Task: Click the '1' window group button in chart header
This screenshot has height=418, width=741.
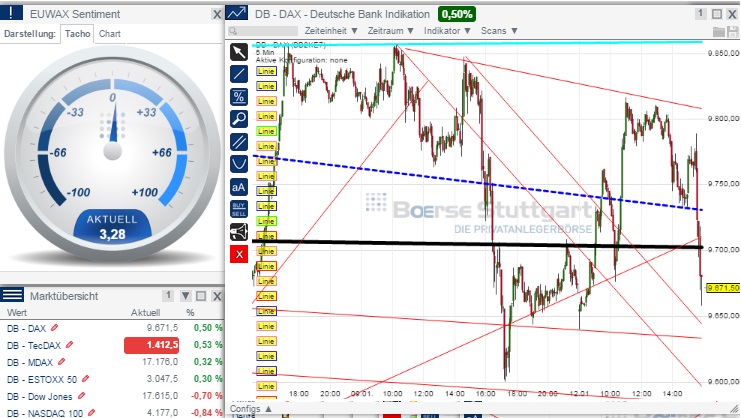Action: pos(700,14)
